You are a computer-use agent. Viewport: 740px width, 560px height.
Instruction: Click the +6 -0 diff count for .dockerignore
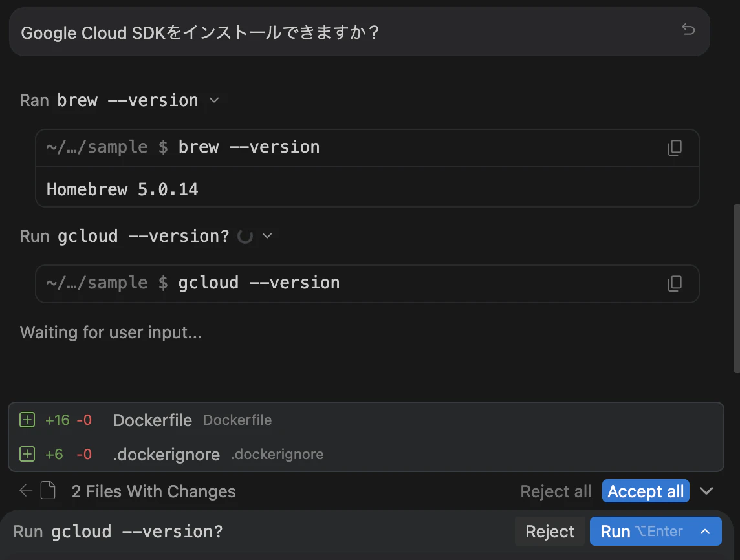click(x=69, y=455)
